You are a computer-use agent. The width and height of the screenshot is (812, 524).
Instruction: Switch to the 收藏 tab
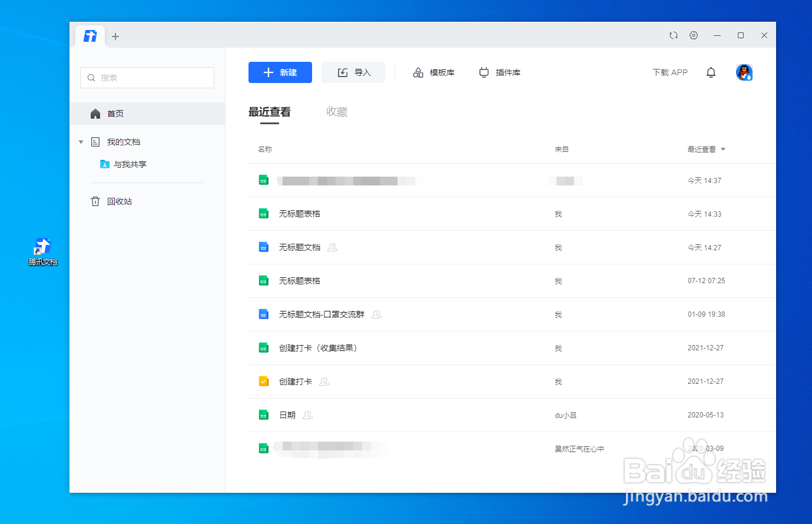click(337, 112)
